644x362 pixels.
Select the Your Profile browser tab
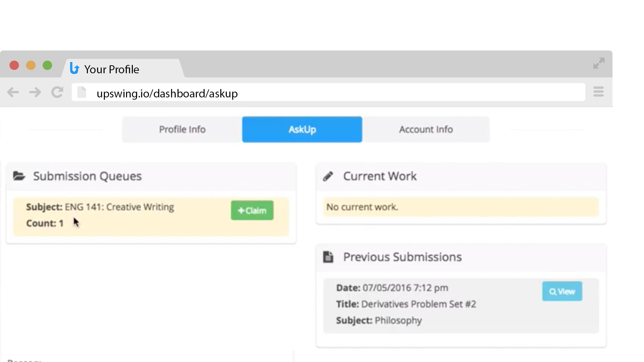(123, 68)
